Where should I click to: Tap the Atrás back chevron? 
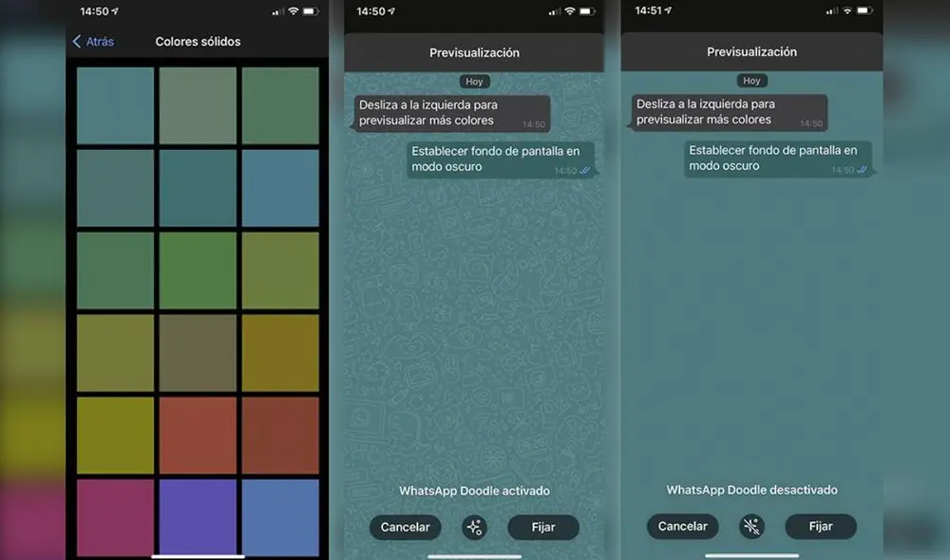(x=77, y=42)
